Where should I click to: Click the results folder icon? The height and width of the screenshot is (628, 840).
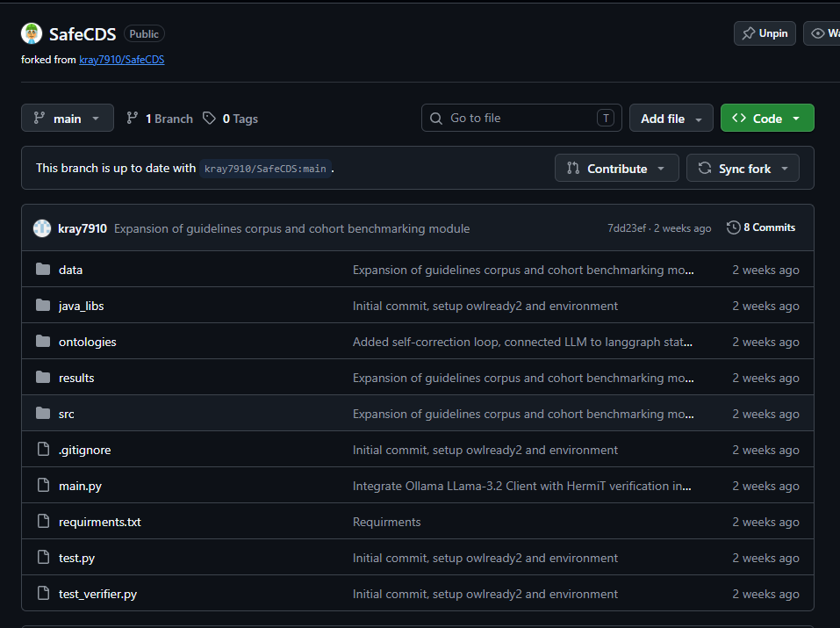[43, 377]
